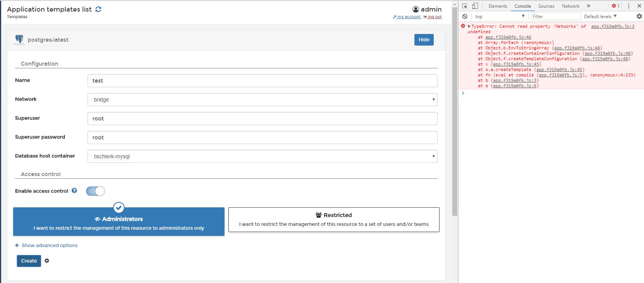Click the Superuser password field

(262, 137)
